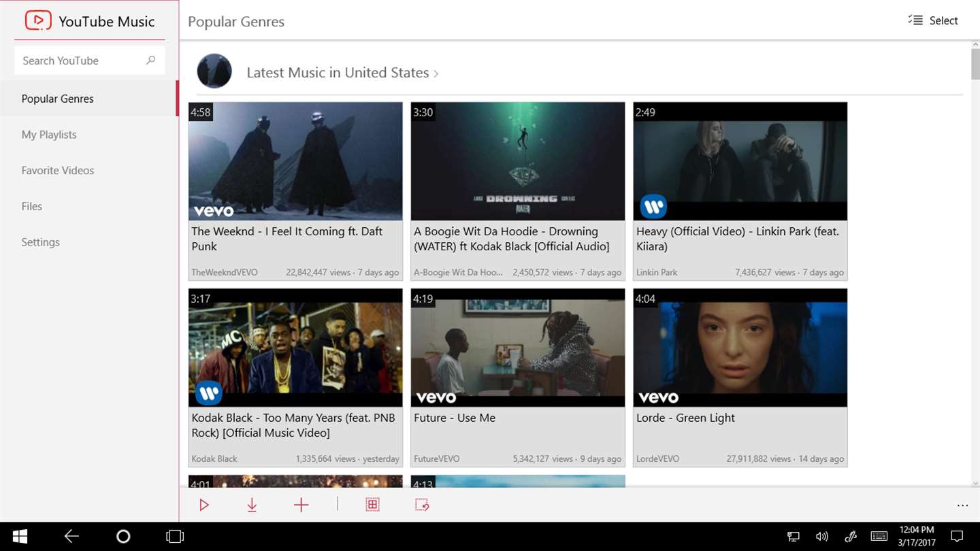Expand Latest Music in United States chevron
Screen dimensions: 980x551
click(x=436, y=73)
